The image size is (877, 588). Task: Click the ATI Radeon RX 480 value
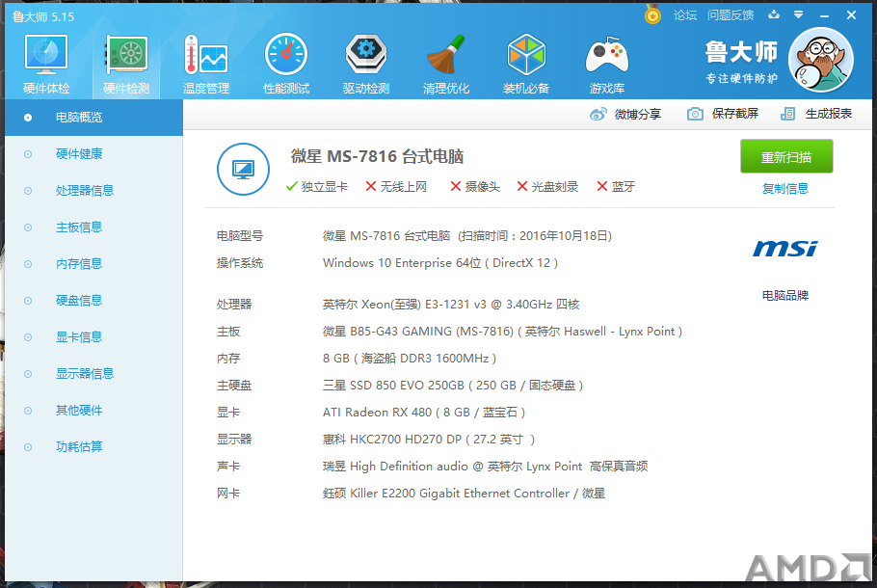(x=424, y=413)
